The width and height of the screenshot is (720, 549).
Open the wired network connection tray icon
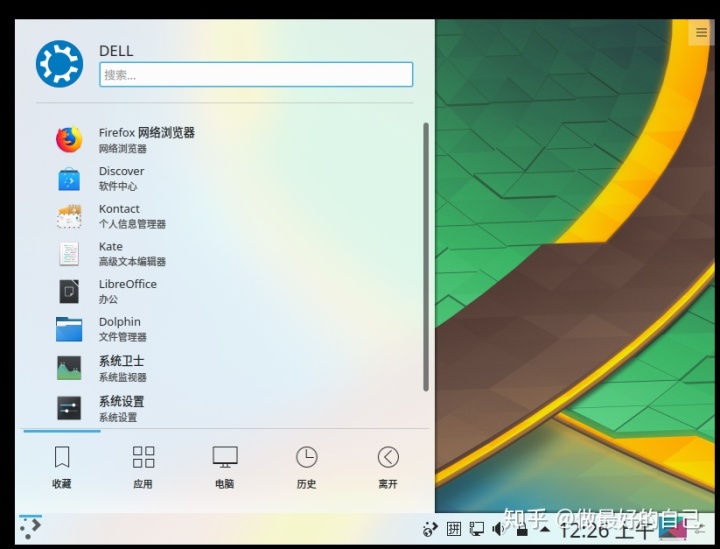click(x=477, y=529)
